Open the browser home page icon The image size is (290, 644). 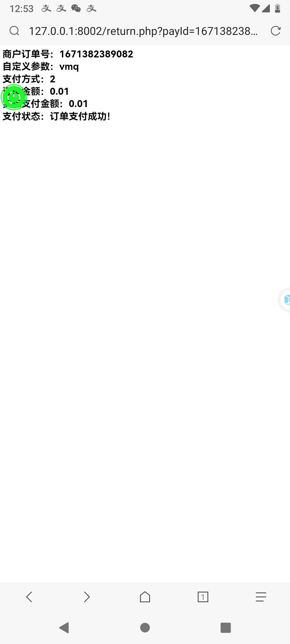click(145, 597)
